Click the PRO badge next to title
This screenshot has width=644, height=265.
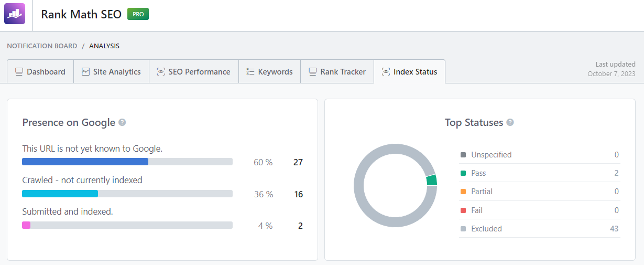coord(138,14)
